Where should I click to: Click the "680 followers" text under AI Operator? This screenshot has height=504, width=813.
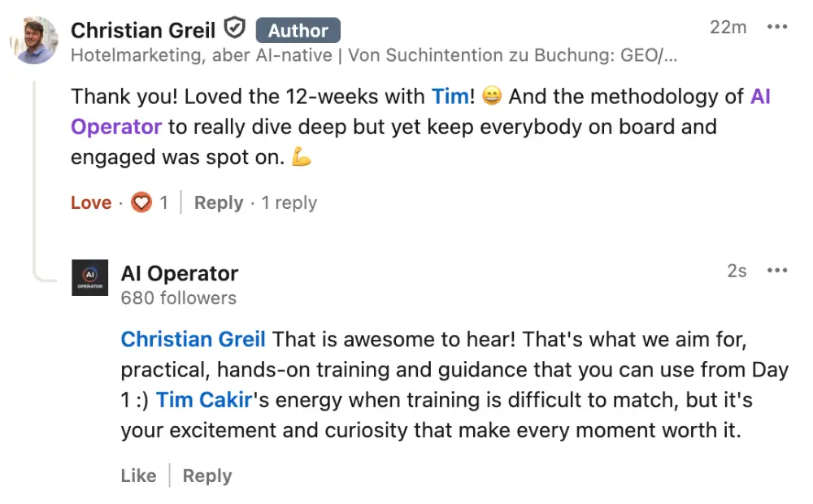[x=178, y=298]
